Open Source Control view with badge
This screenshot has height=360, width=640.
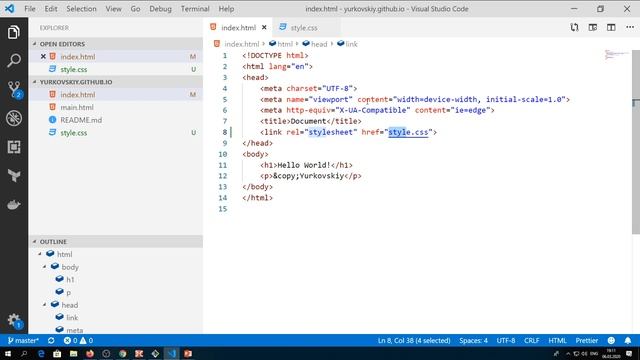tap(14, 89)
